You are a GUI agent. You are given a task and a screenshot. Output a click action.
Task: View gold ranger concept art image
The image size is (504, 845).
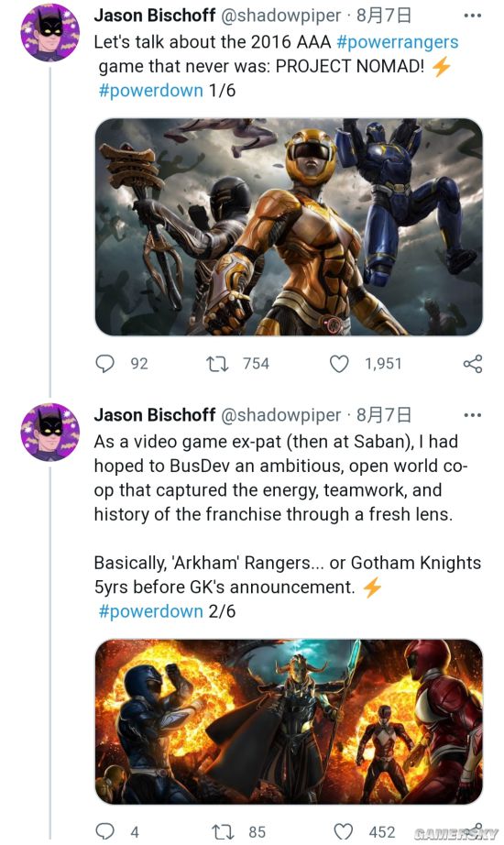click(x=289, y=227)
